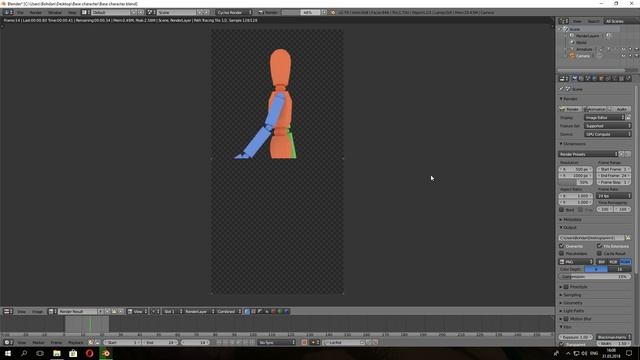Screen dimensions: 640x360
Task: Click the Armature object icon in outliner
Action: [572, 49]
